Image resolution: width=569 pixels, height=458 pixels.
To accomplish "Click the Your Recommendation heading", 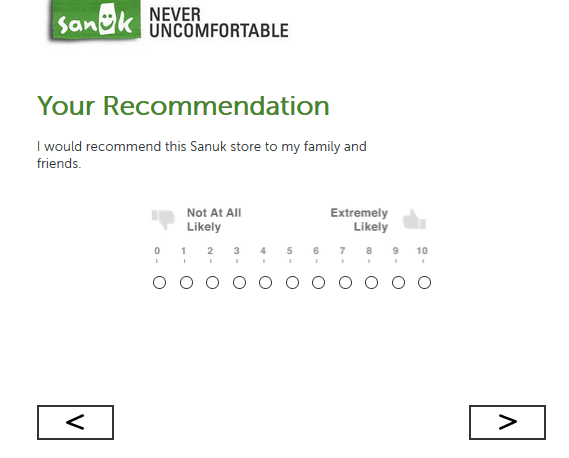I will tap(183, 106).
